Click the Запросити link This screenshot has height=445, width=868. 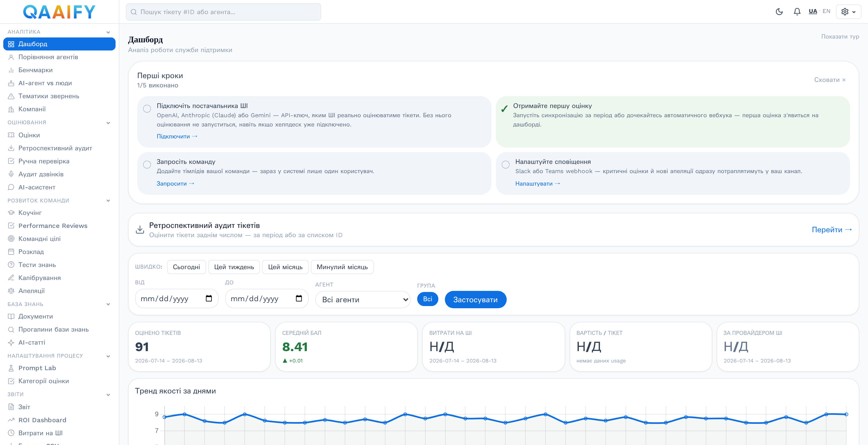click(x=175, y=183)
